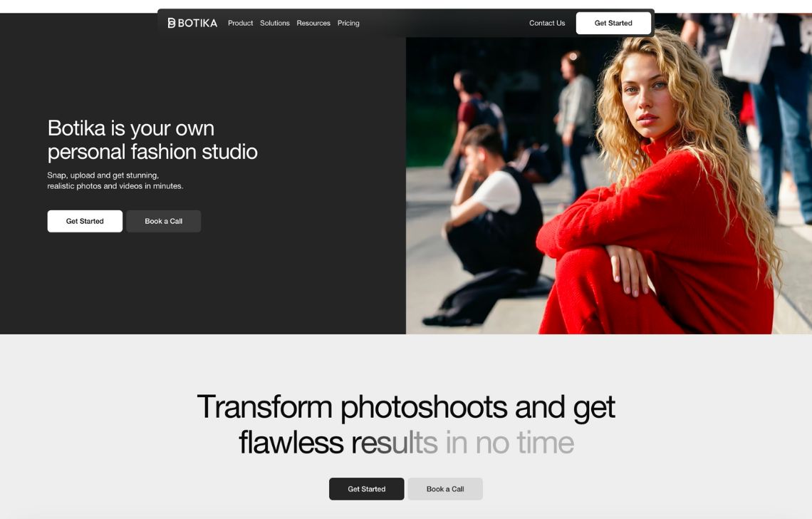Choose the light gray Book a Call button

[444, 489]
